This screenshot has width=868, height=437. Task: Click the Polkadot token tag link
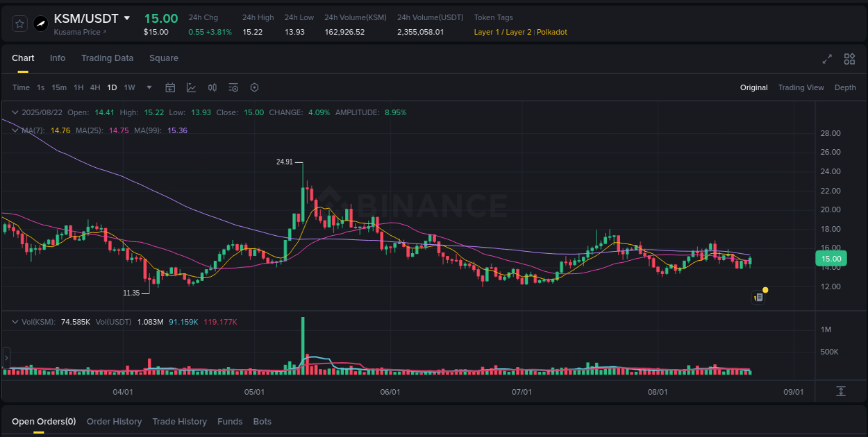pos(552,32)
